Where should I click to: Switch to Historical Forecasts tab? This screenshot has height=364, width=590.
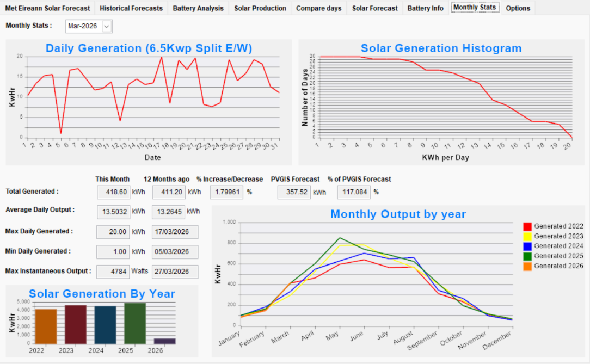(x=131, y=8)
